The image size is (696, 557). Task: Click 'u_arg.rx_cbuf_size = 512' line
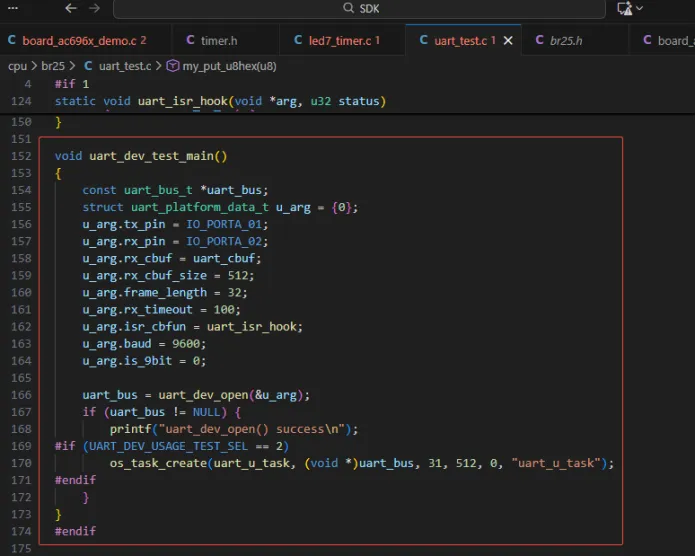[x=168, y=276]
